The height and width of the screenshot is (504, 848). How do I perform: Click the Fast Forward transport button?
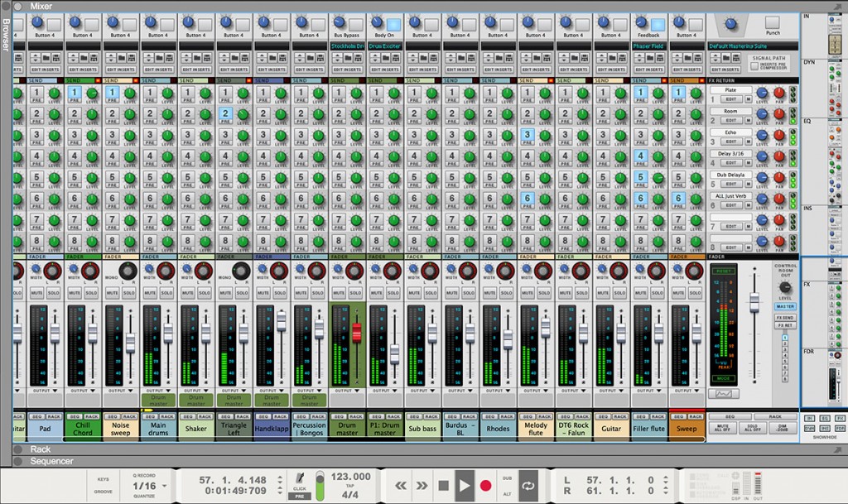tap(422, 486)
